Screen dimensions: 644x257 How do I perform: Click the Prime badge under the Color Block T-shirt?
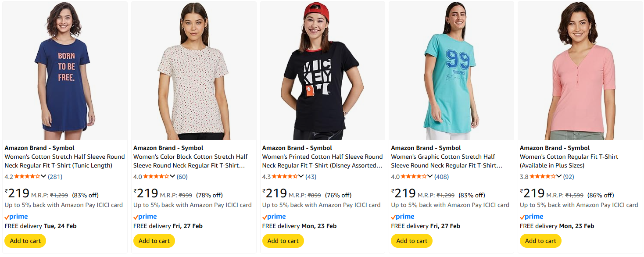[x=145, y=217]
